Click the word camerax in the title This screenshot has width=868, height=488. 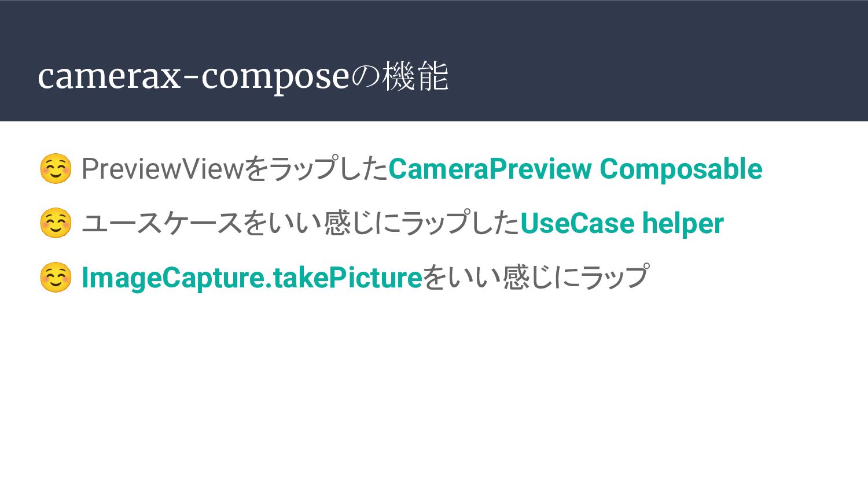pyautogui.click(x=109, y=77)
